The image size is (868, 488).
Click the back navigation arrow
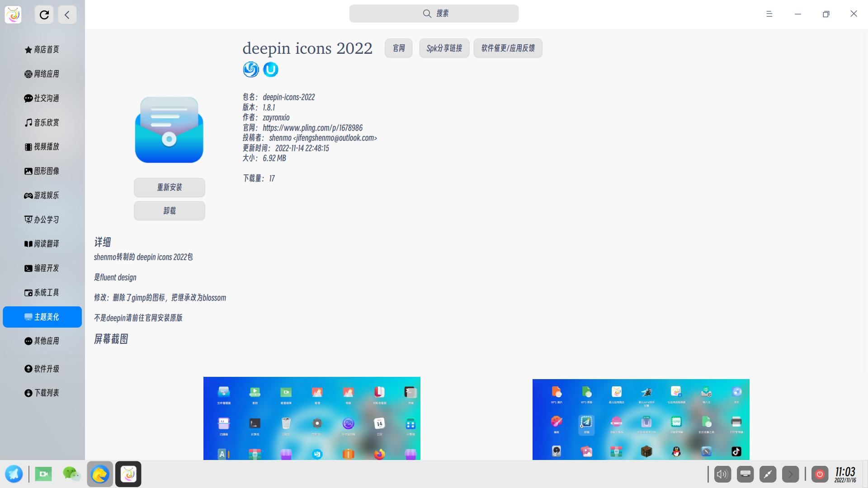67,14
